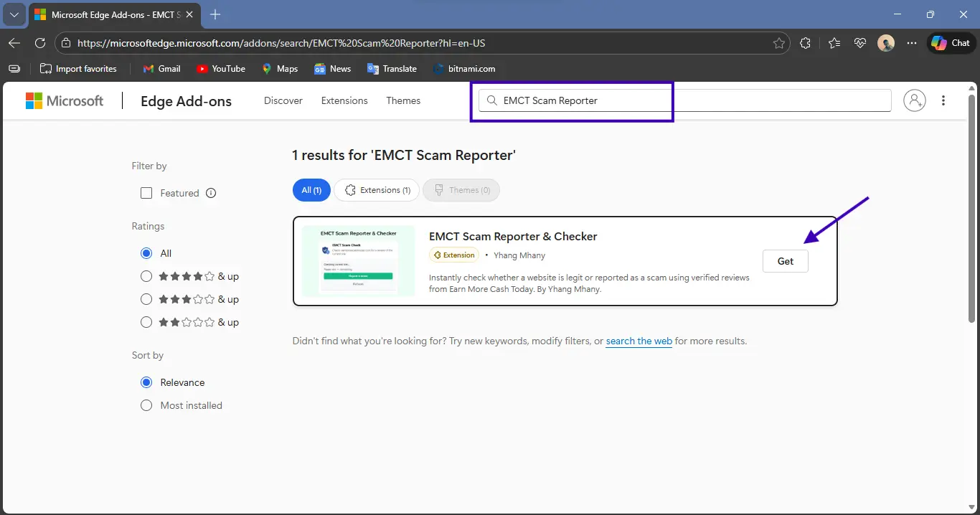
Task: Go to Themes in top navigation
Action: point(403,100)
